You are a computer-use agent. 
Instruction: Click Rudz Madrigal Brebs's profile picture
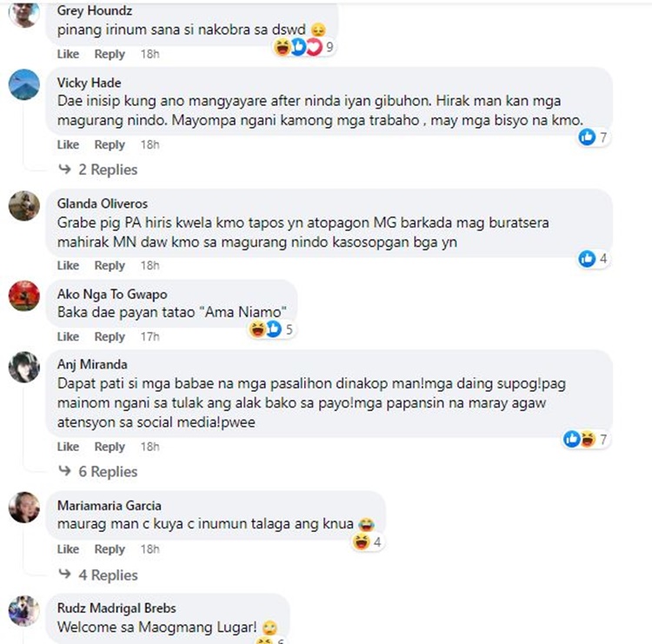coord(23,610)
